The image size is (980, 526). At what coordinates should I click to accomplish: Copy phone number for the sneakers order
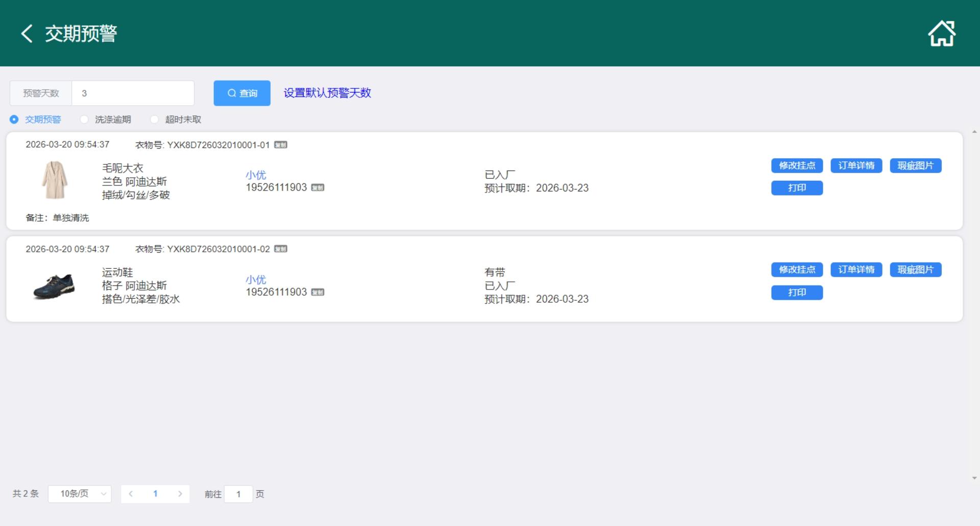point(317,293)
